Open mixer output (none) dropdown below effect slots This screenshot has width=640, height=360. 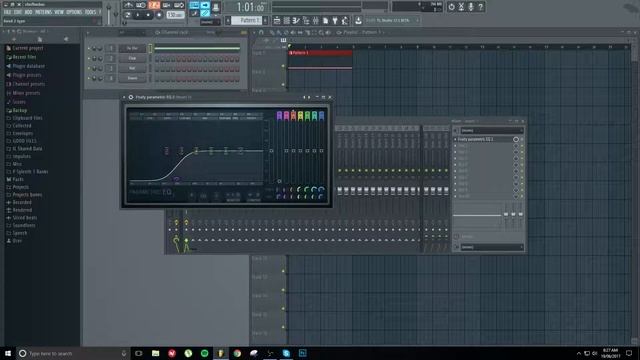pyautogui.click(x=492, y=247)
